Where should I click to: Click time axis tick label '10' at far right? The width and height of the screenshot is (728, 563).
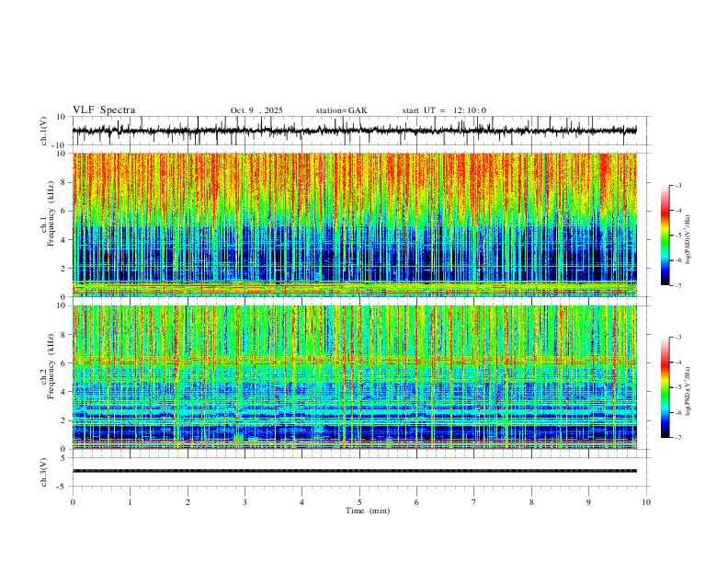(646, 502)
